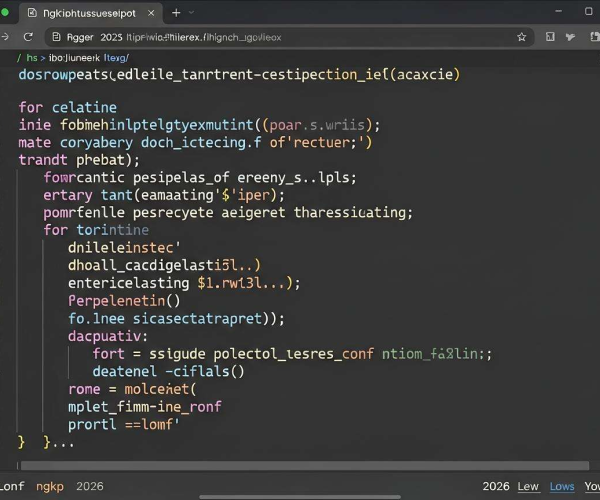Open the side panel icon

point(550,37)
